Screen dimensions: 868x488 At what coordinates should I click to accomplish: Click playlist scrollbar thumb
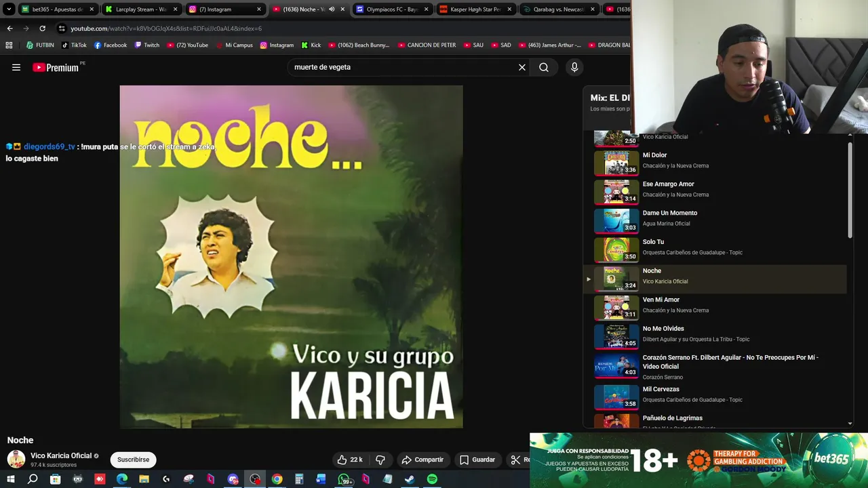pos(850,191)
